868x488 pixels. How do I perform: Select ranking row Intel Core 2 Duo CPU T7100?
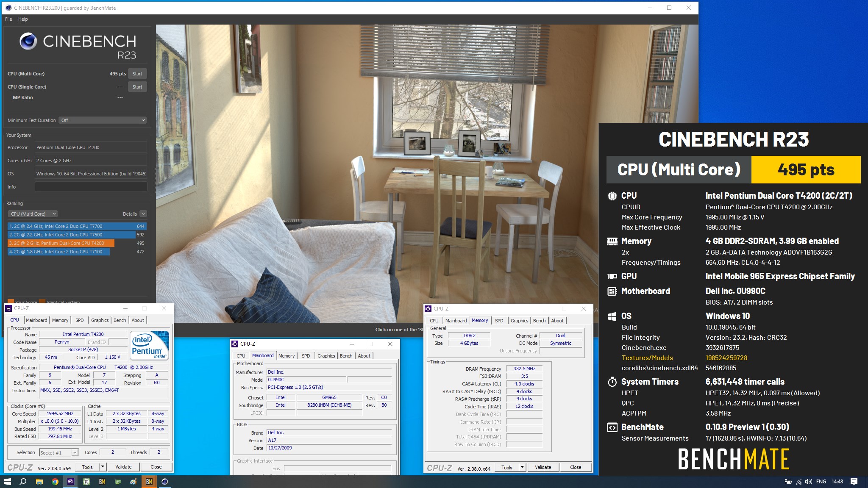pyautogui.click(x=77, y=252)
